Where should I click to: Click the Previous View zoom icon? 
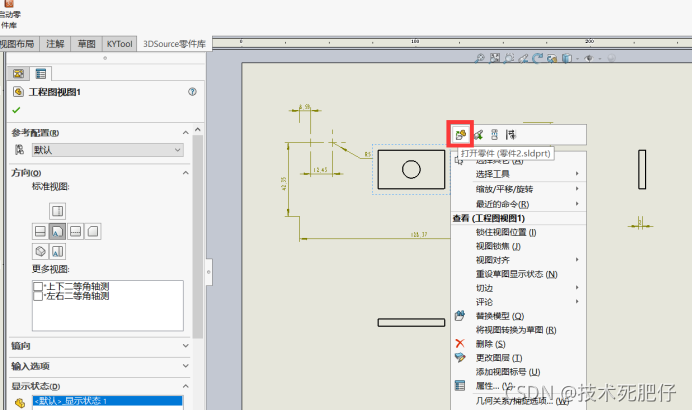[x=509, y=58]
